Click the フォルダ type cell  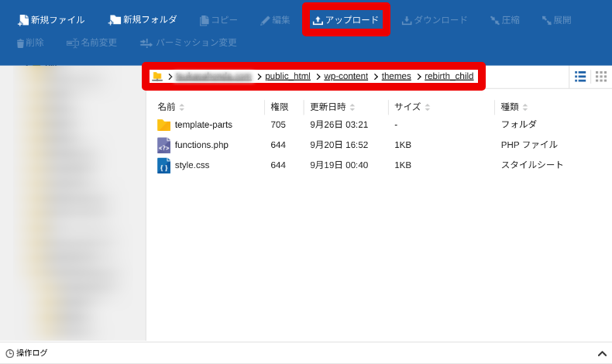(519, 125)
